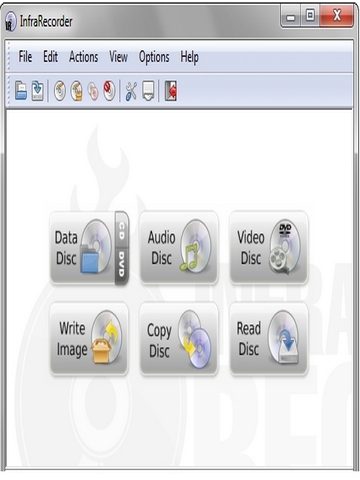The image size is (360, 480).
Task: Select DVD on the Data Disc button side strip
Action: 122,265
